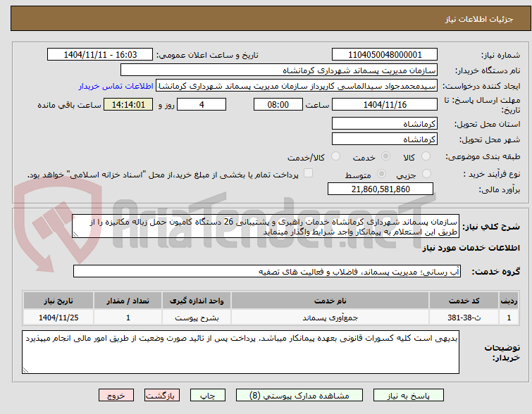Screen dimensions: 532x414
Task: Select the خدمت radio button
Action: coord(385,156)
